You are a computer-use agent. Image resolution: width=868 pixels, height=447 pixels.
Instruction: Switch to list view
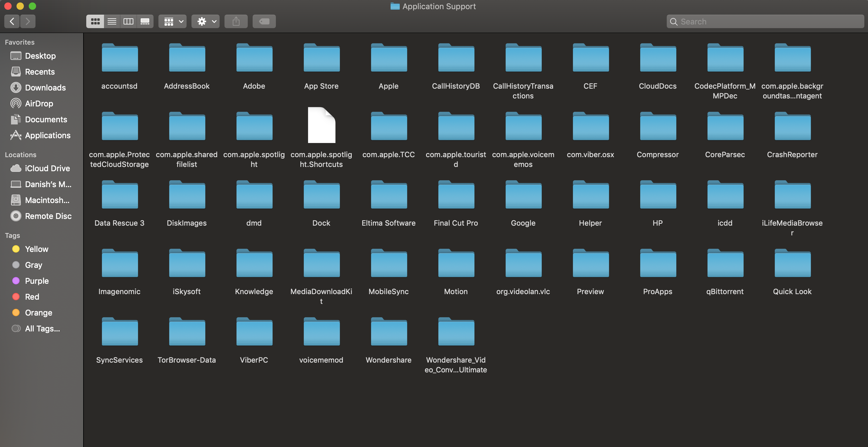112,22
